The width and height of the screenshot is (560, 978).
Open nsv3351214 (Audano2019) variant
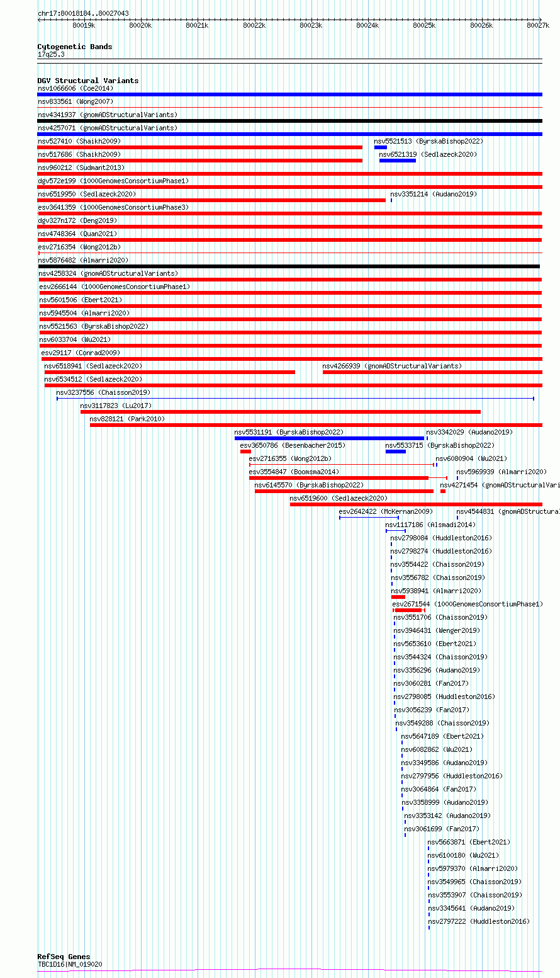coord(434,194)
